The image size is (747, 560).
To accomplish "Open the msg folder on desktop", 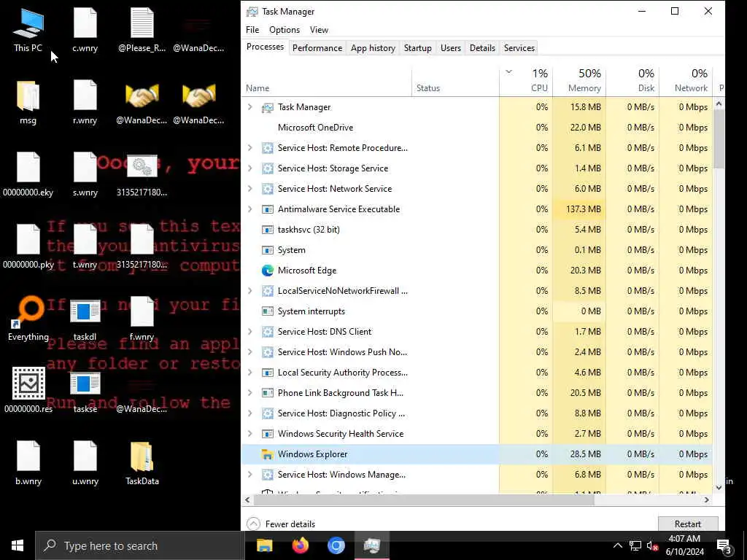I will [x=28, y=102].
